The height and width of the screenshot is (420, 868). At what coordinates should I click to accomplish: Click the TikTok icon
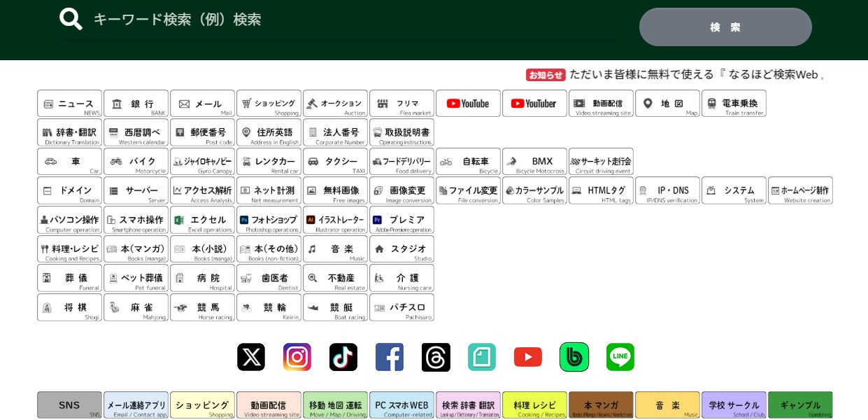tap(343, 357)
